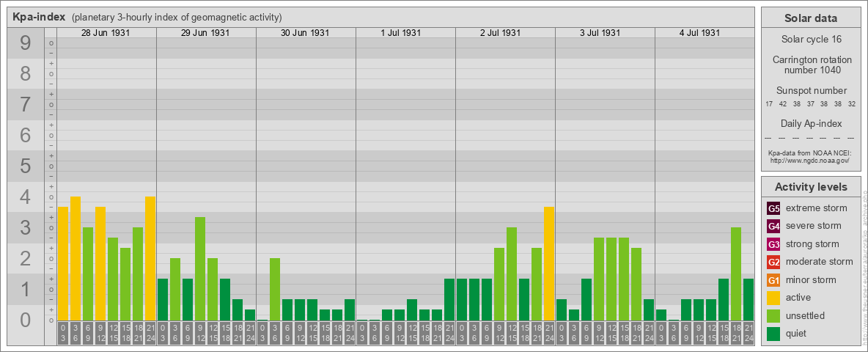Click the 1 Jul 21-24 dark green bar
The height and width of the screenshot is (352, 868).
click(x=449, y=299)
